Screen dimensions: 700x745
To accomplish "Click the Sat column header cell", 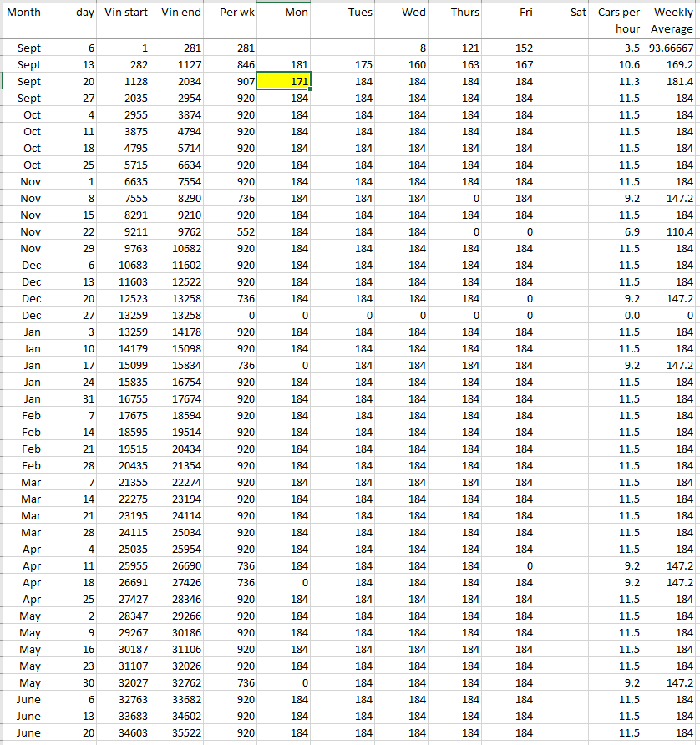I will pos(563,13).
